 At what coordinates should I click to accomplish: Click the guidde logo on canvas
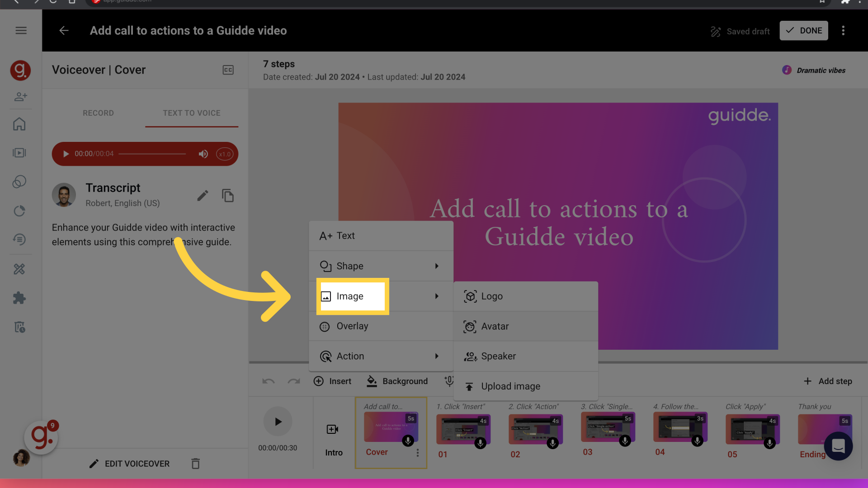click(739, 116)
